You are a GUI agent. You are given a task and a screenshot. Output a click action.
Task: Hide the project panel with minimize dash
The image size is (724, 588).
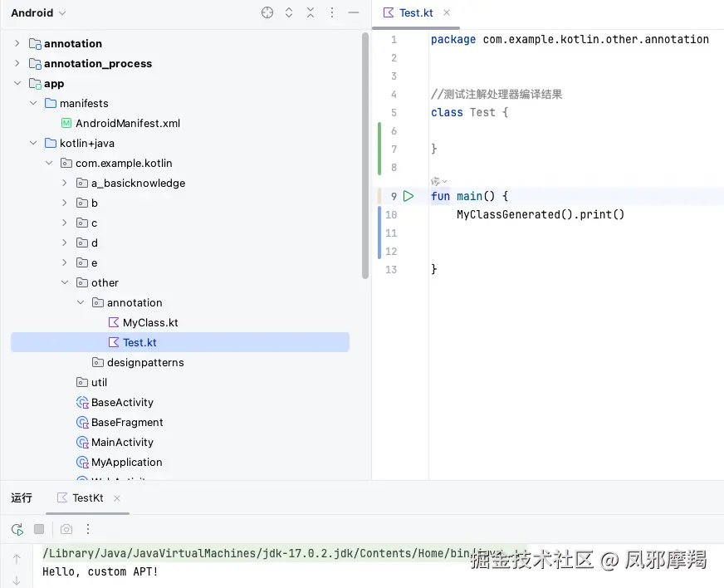tap(353, 12)
